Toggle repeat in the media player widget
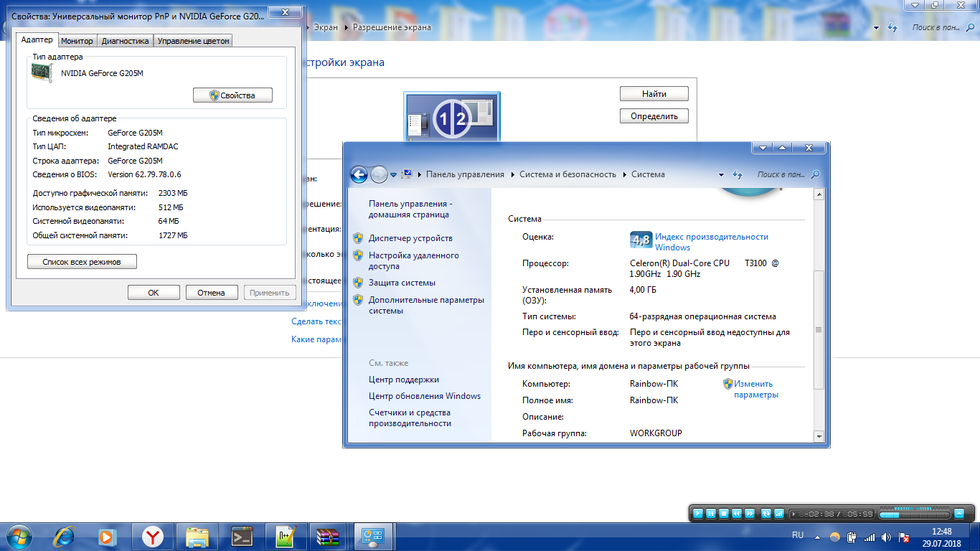The width and height of the screenshot is (980, 551). pyautogui.click(x=765, y=514)
